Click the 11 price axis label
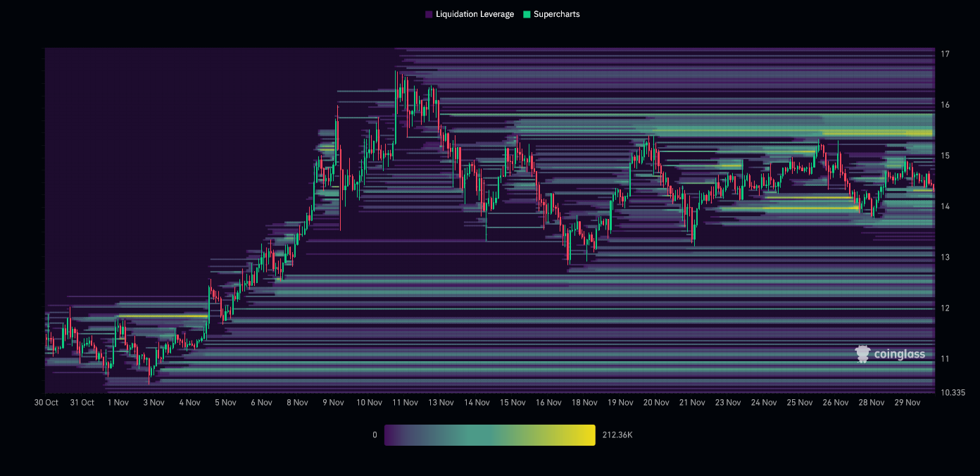This screenshot has height=476, width=980. (x=945, y=358)
